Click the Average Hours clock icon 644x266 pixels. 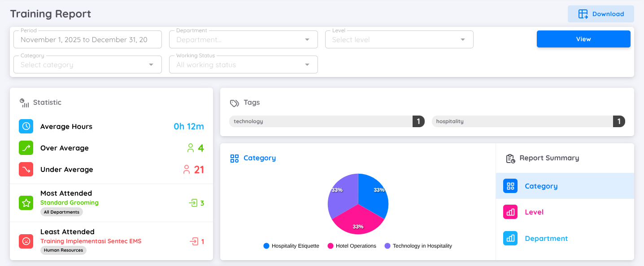pyautogui.click(x=26, y=126)
